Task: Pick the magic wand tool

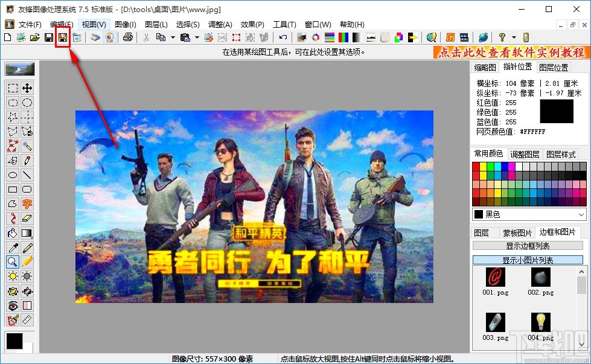Action: click(27, 146)
